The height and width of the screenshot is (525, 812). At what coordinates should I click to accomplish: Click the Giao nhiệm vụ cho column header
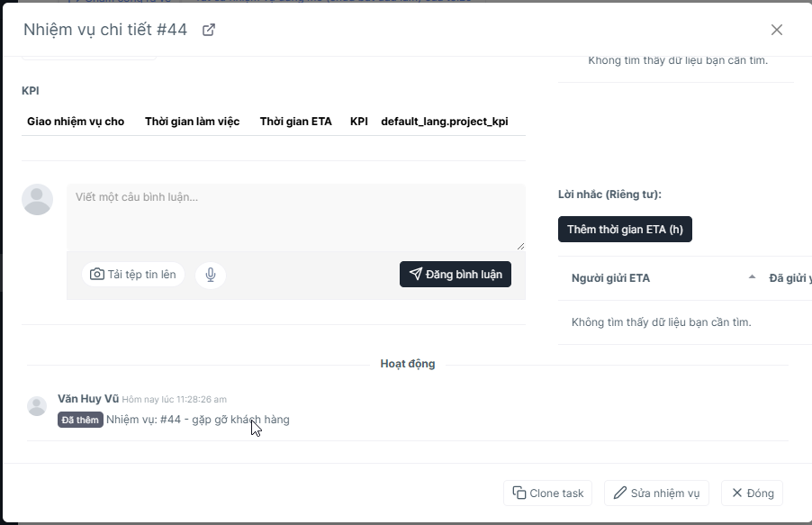pos(76,122)
